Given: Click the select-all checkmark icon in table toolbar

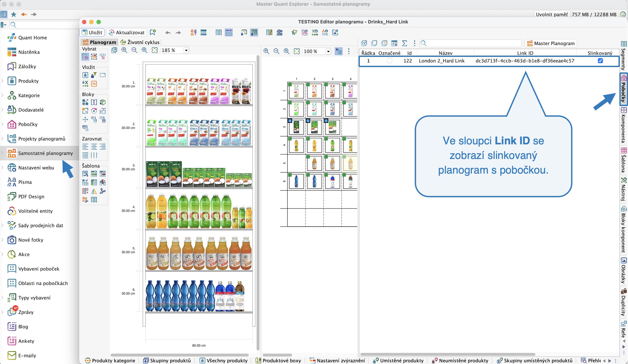Looking at the screenshot, I should coord(364,43).
